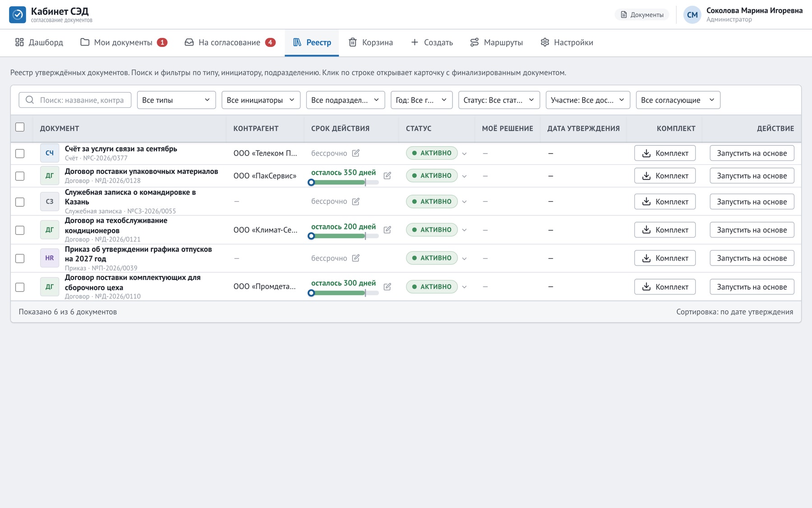Click the СМ user avatar
812x508 pixels.
pos(692,15)
